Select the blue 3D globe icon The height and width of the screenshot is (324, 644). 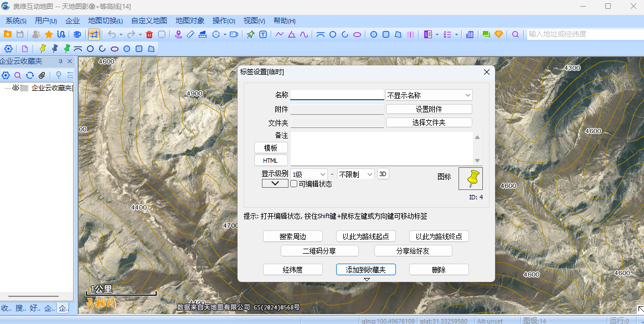point(76,34)
